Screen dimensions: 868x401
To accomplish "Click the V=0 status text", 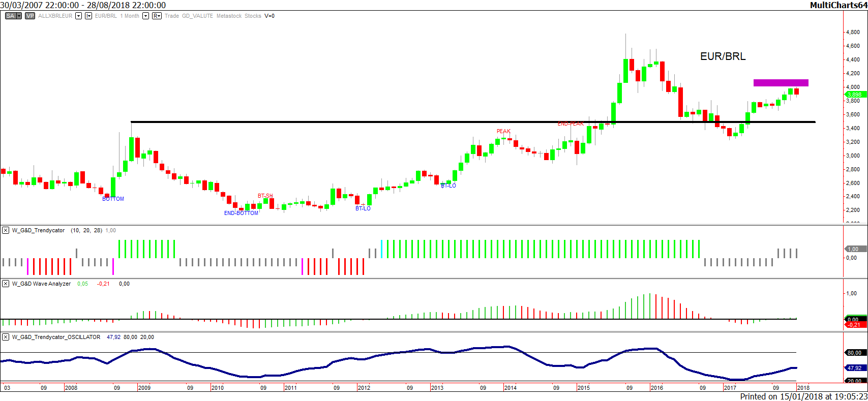I will pyautogui.click(x=270, y=16).
